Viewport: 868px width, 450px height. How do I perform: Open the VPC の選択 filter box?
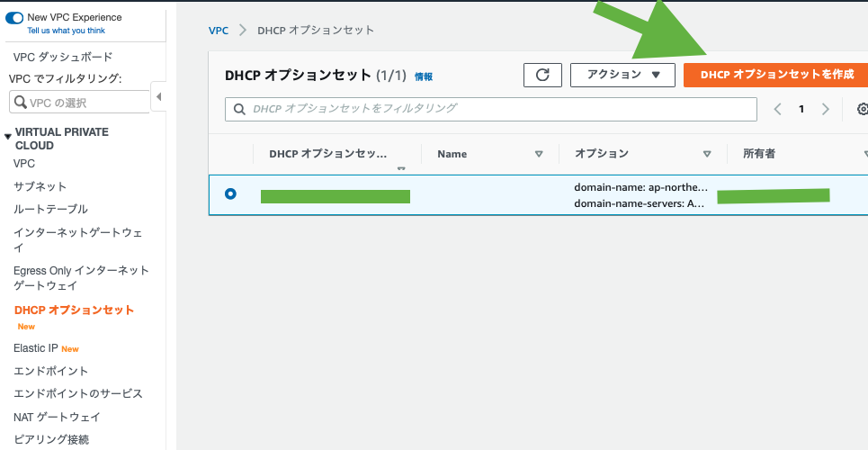pyautogui.click(x=83, y=102)
